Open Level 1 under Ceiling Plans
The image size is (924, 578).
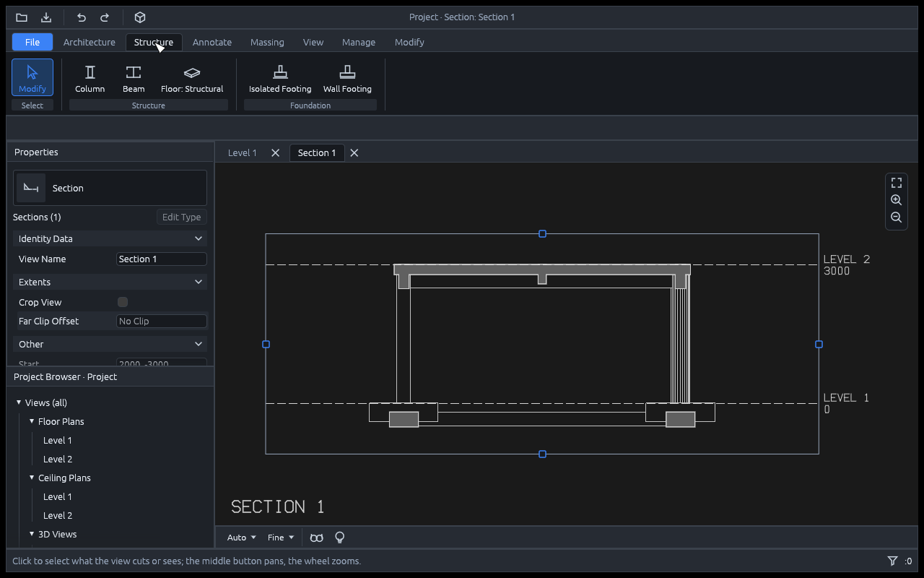pos(58,496)
